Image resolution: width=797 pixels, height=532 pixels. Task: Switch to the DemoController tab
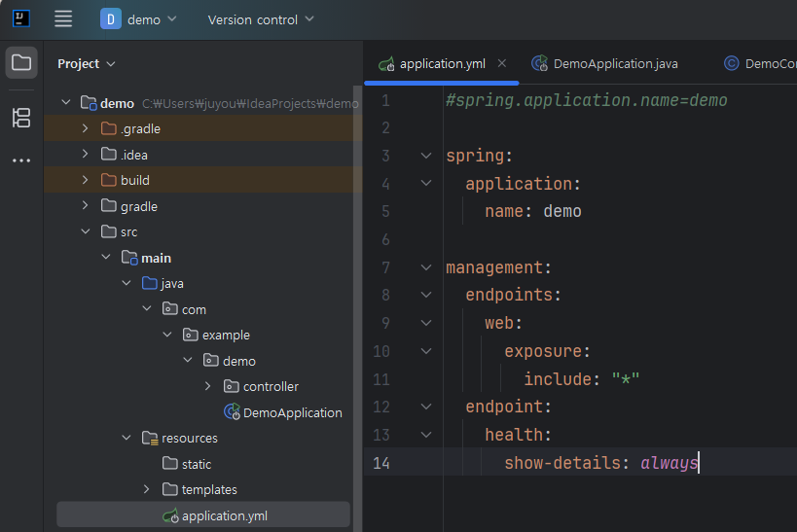759,63
